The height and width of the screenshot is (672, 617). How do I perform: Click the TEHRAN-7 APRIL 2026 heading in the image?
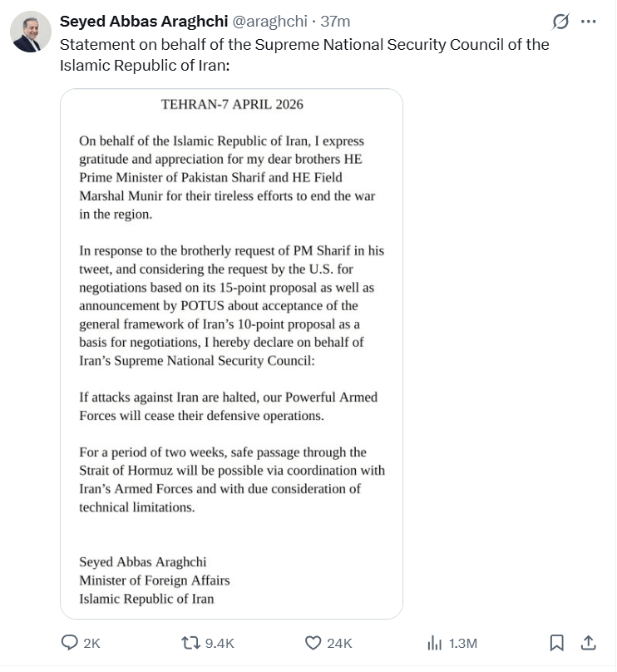(231, 105)
